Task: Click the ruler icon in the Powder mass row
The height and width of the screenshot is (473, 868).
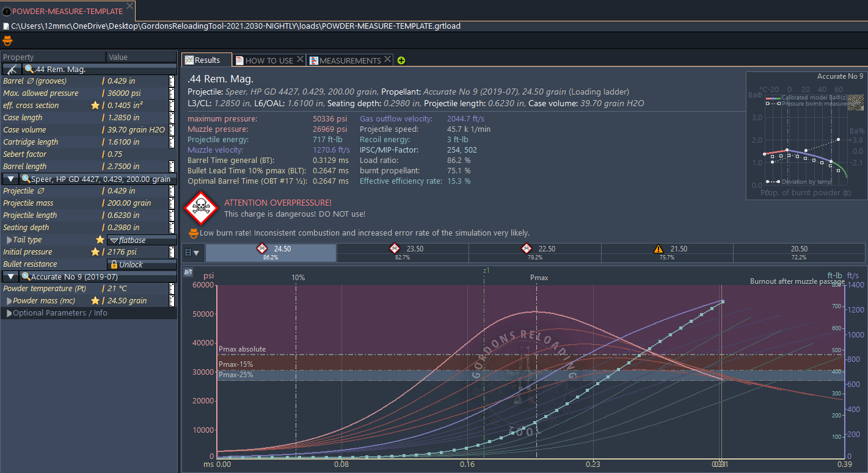Action: pyautogui.click(x=172, y=301)
